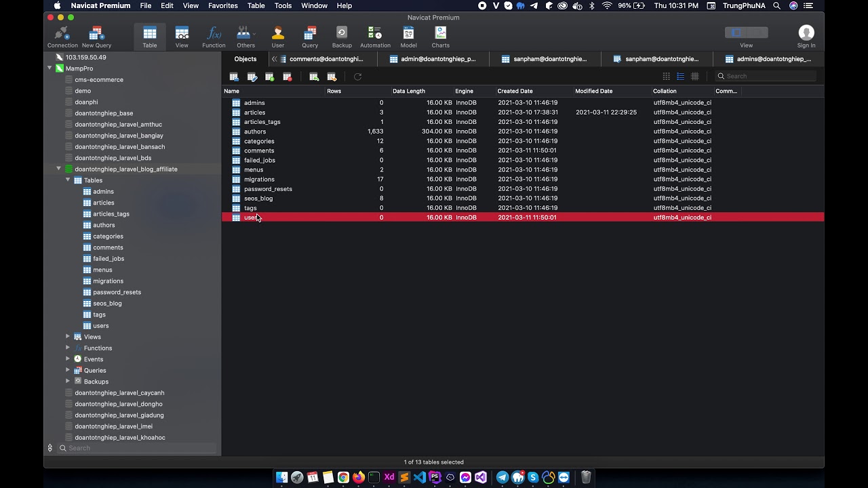Viewport: 868px width, 488px height.
Task: Select the doantotnghiep_laravel_bds database in sidebar
Action: point(113,158)
